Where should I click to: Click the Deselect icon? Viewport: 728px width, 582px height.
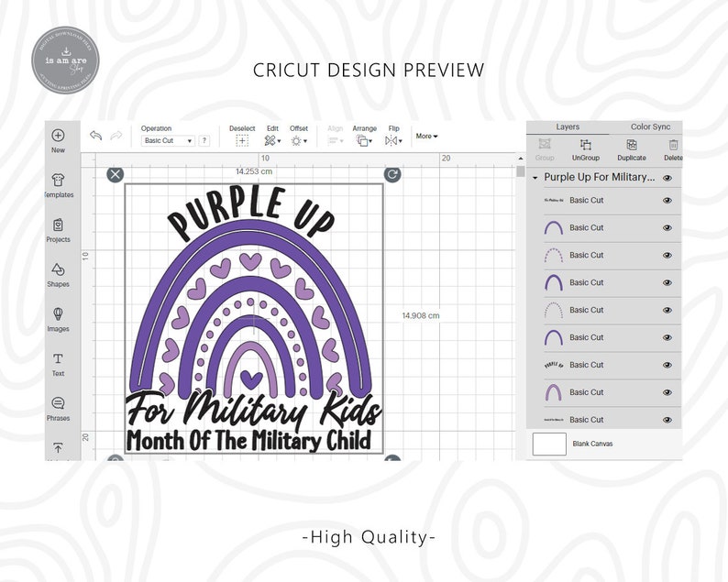242,140
